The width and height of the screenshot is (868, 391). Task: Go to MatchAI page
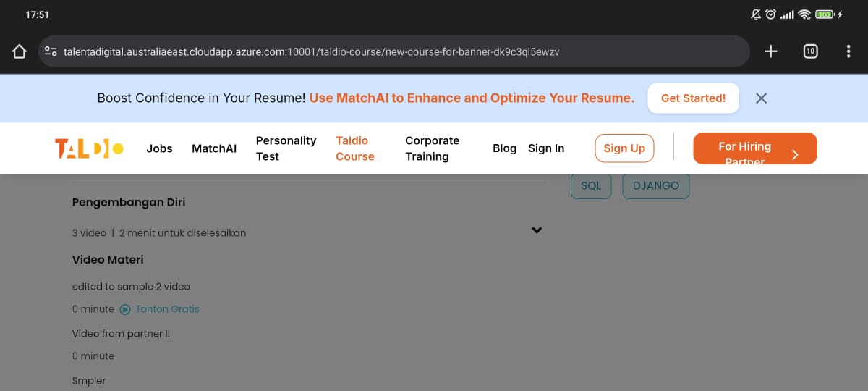tap(214, 148)
